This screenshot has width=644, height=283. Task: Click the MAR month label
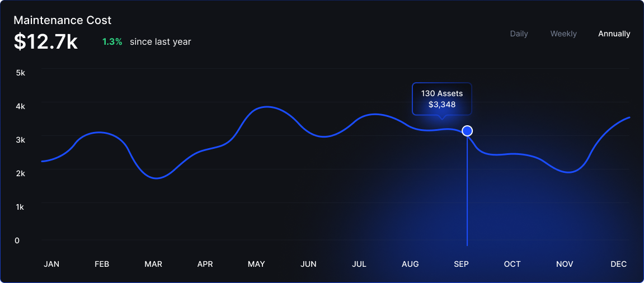click(x=153, y=264)
